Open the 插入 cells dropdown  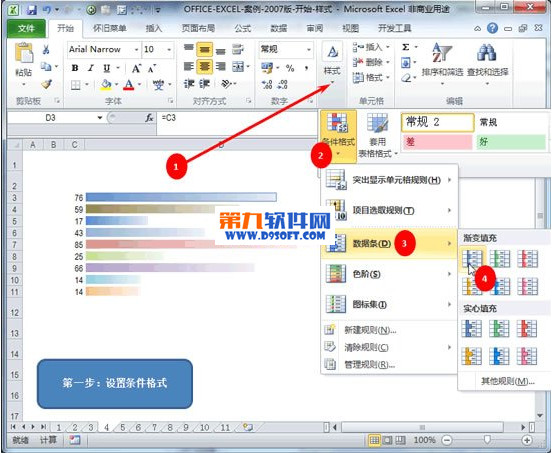click(371, 47)
